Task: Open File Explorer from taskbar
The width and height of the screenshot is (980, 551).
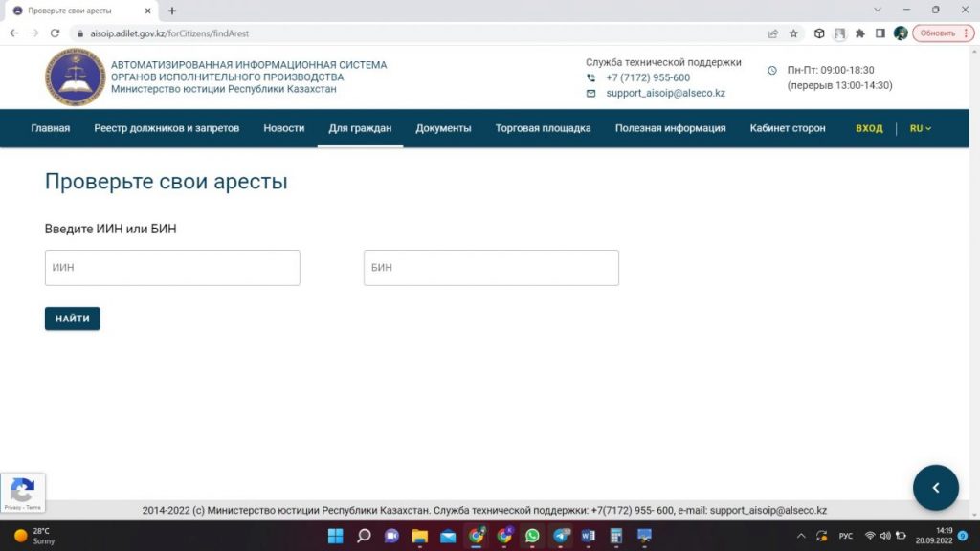Action: pyautogui.click(x=419, y=536)
